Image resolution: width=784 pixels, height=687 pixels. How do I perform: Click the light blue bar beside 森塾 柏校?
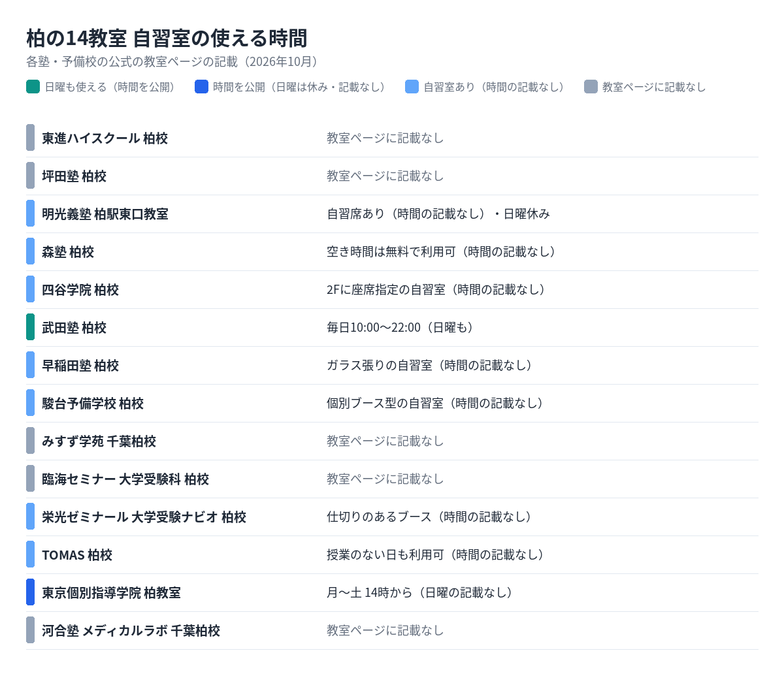(x=30, y=251)
